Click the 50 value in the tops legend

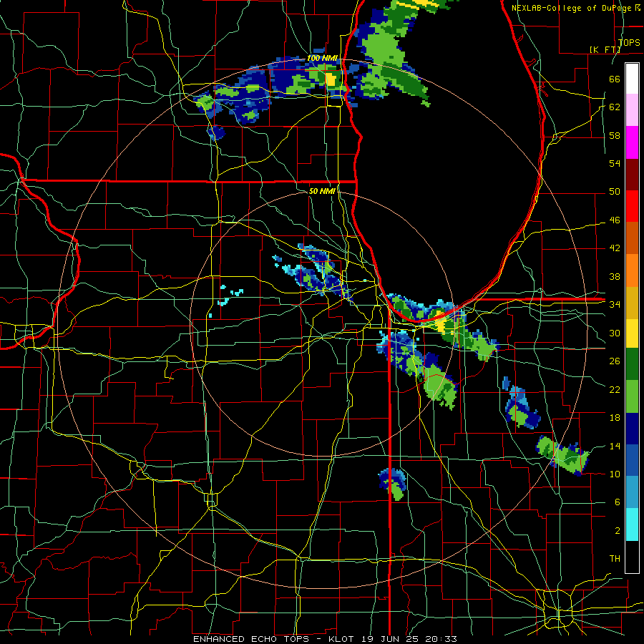(x=615, y=192)
